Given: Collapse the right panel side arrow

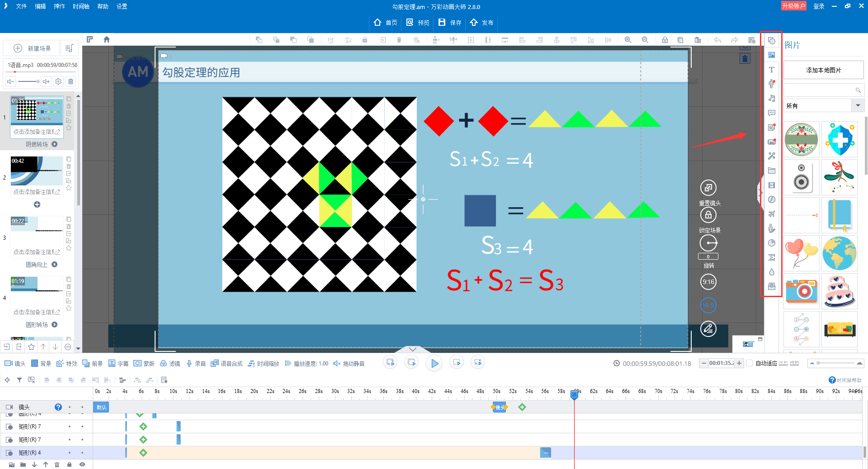Looking at the screenshot, I should [x=761, y=193].
